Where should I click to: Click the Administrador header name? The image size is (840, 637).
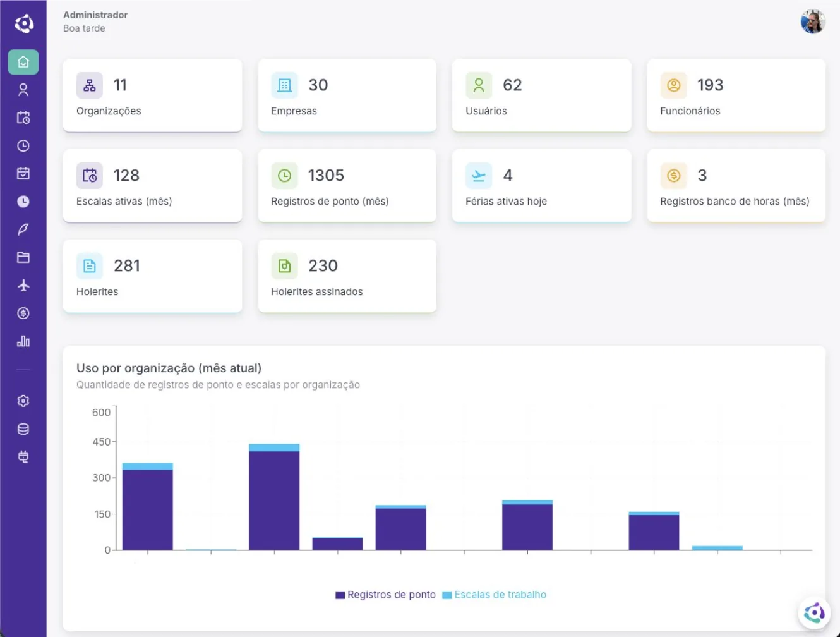pyautogui.click(x=95, y=15)
